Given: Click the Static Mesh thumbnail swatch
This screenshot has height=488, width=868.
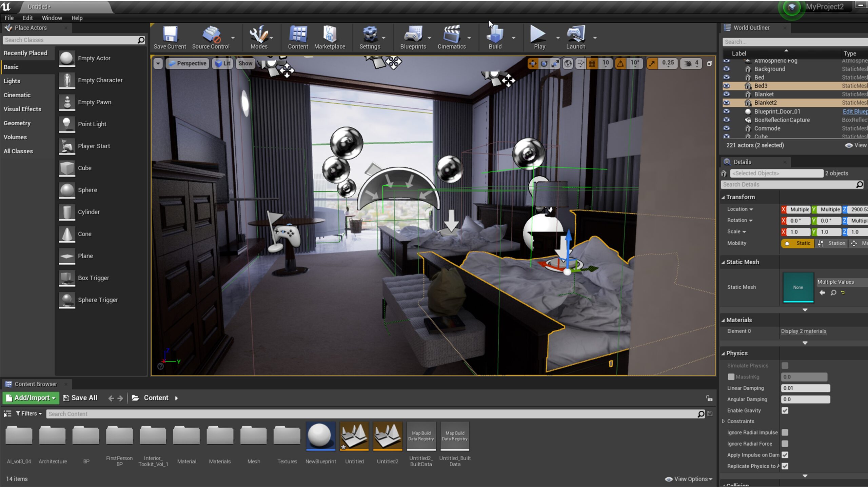Looking at the screenshot, I should 798,287.
